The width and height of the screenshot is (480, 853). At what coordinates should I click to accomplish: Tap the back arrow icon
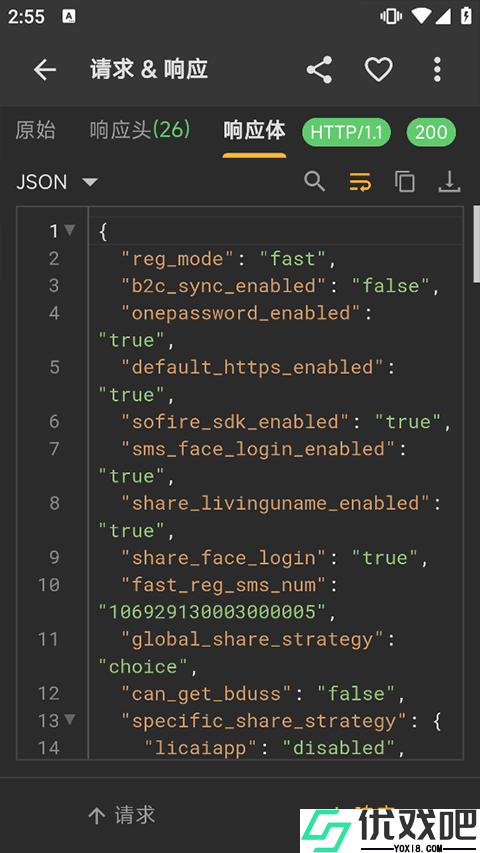[45, 70]
